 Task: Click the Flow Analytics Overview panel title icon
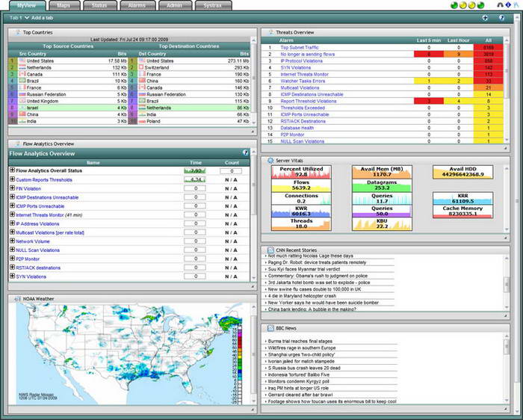tap(17, 143)
